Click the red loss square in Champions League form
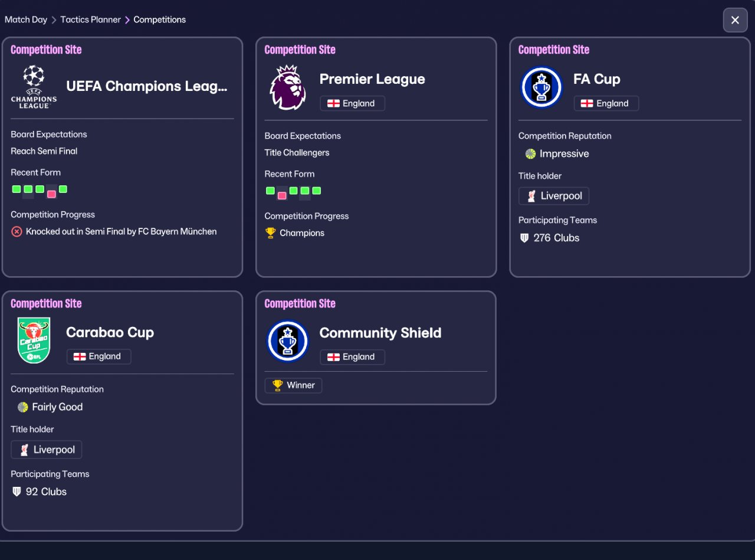This screenshot has width=755, height=560. (x=51, y=194)
